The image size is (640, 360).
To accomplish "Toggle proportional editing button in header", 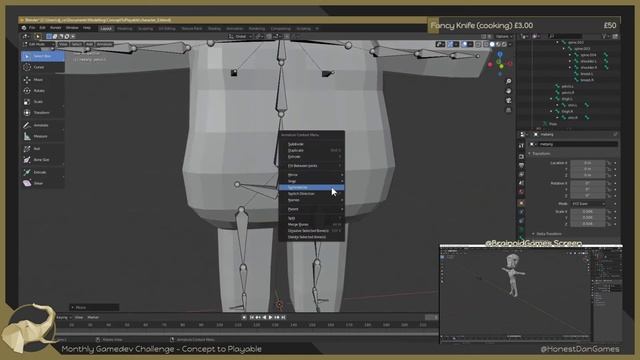I will (x=287, y=36).
